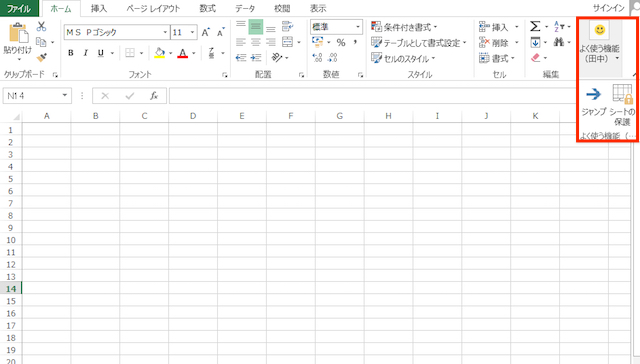
Task: Align text left
Action: click(x=241, y=42)
